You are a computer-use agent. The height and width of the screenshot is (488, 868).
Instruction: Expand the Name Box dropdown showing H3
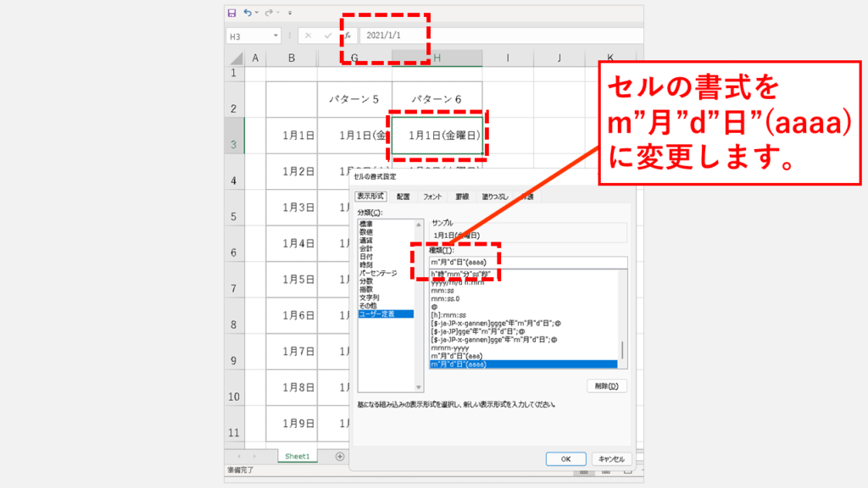(x=275, y=36)
